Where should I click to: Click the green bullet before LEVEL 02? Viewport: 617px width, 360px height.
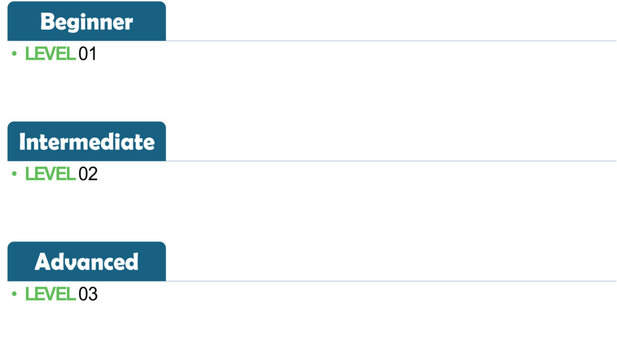[x=15, y=174]
